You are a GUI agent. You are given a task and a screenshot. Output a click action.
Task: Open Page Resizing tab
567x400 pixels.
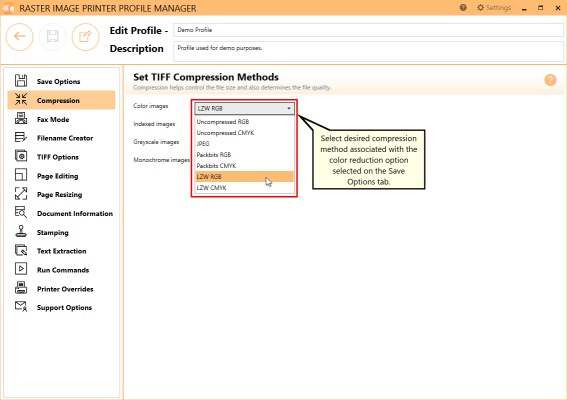(60, 195)
